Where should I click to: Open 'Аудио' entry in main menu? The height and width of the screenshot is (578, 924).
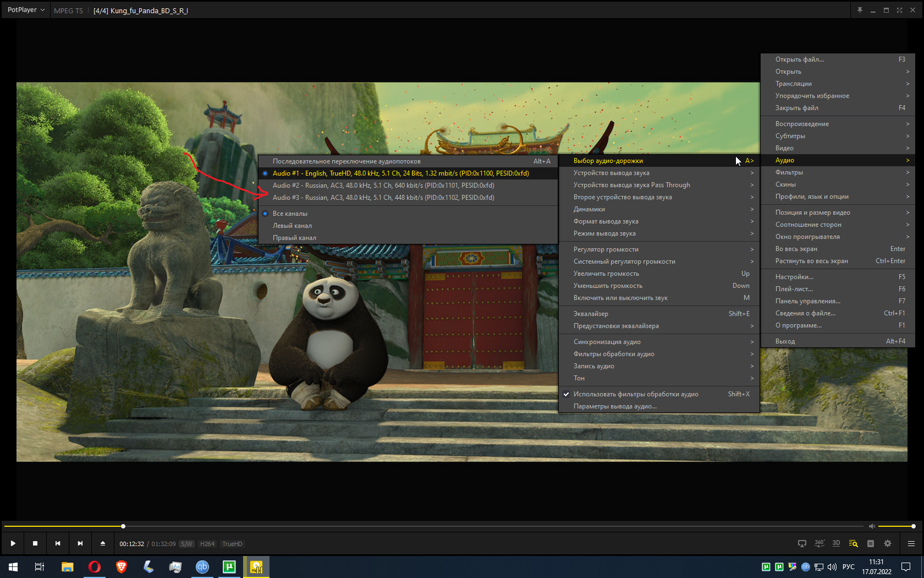(x=838, y=160)
